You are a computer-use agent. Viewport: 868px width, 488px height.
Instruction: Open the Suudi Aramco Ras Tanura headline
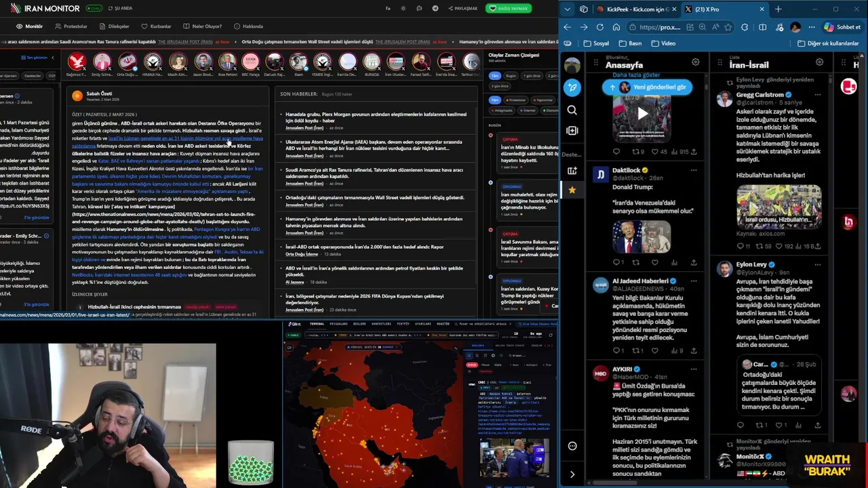(374, 173)
